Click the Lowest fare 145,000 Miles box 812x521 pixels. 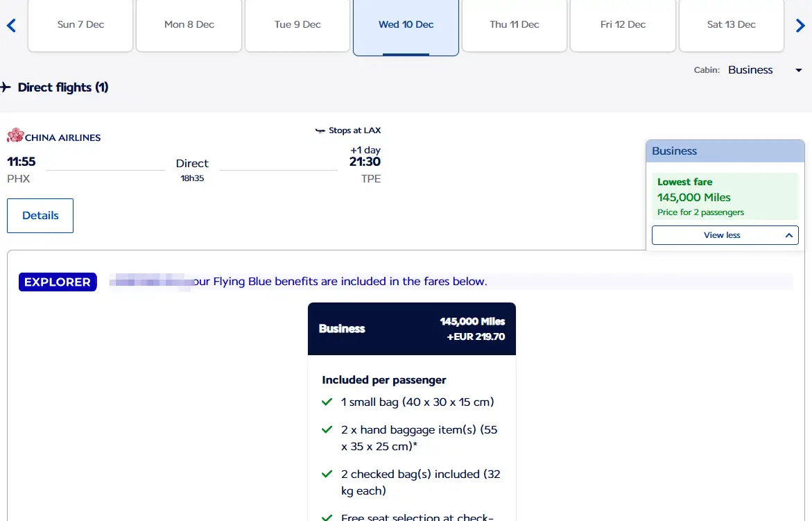tap(725, 197)
